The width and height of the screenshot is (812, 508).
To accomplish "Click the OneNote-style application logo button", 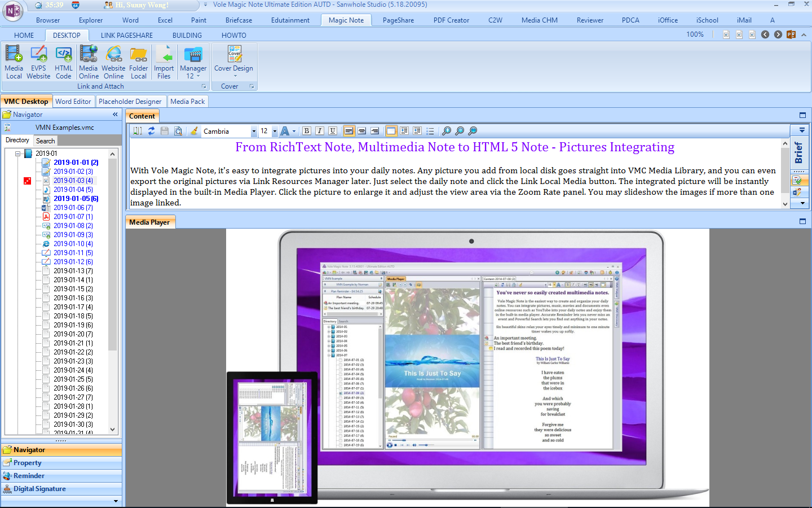I will 12,11.
